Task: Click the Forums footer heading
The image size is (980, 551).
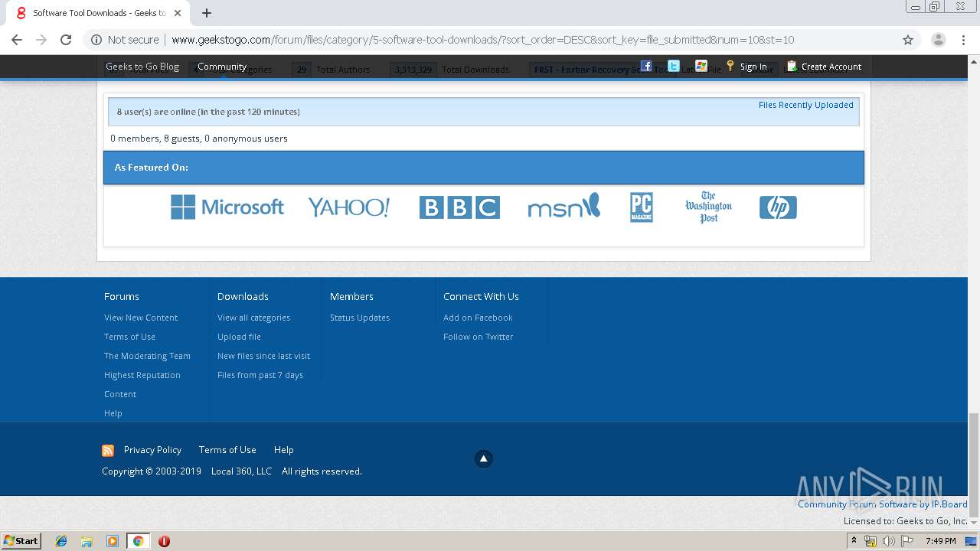Action: [x=122, y=296]
